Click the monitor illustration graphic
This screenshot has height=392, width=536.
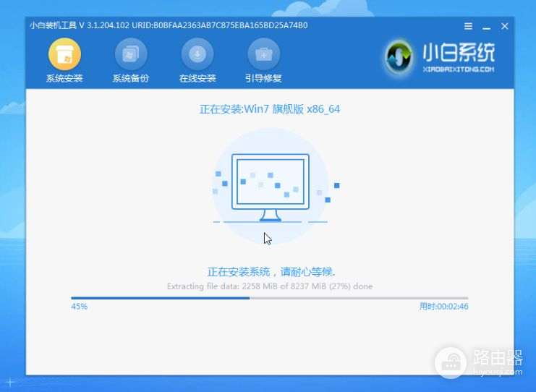pos(271,187)
